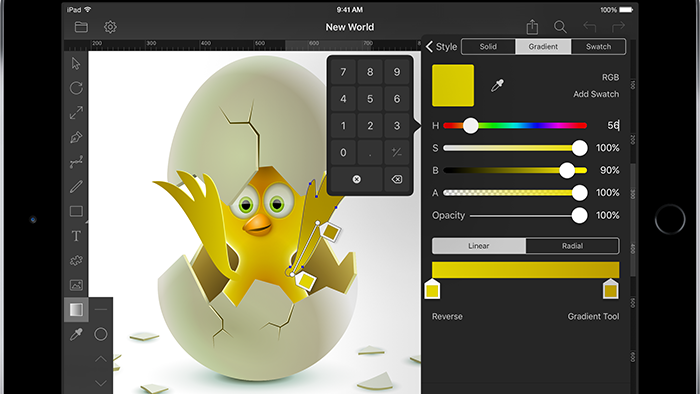Screen dimensions: 700x394
Task: Open the documents folder icon
Action: (x=81, y=27)
